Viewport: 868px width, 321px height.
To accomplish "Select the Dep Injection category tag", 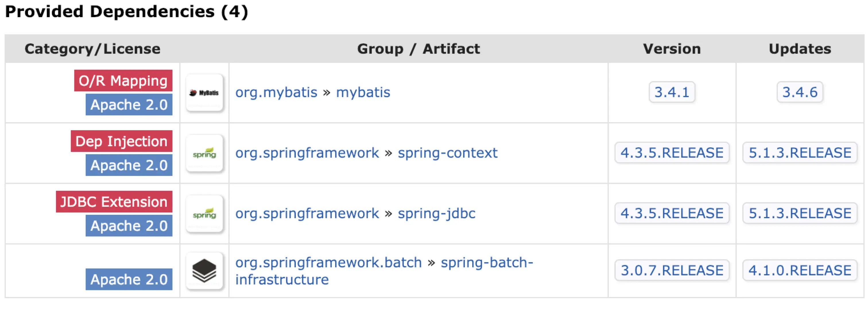I will (x=121, y=141).
